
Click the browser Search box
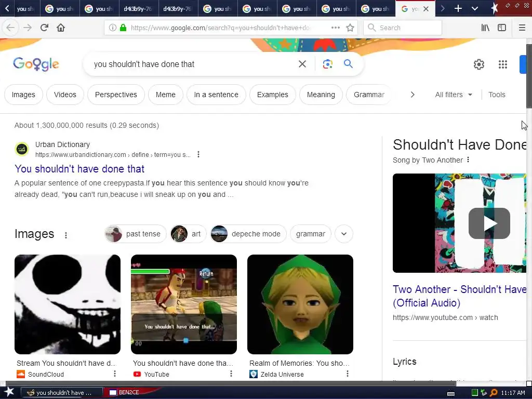403,28
